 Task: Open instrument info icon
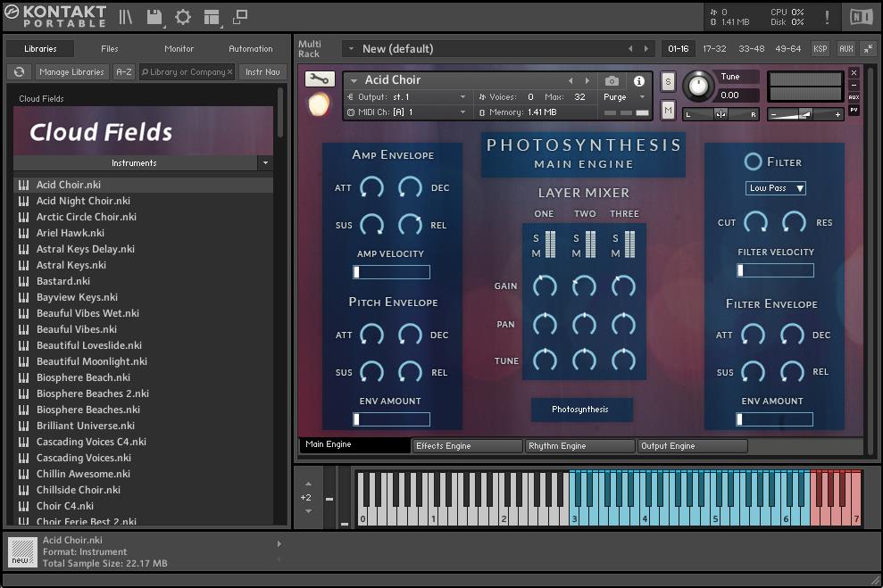(x=639, y=81)
